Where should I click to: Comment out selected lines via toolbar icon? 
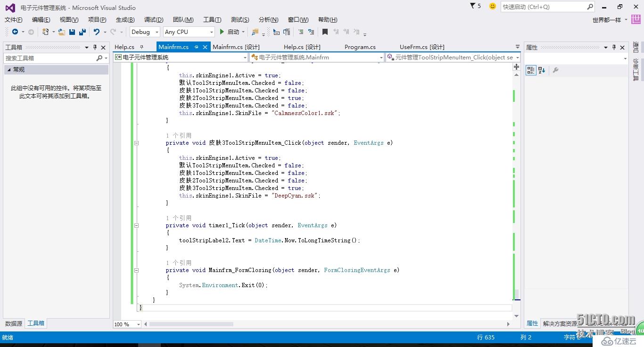point(300,32)
